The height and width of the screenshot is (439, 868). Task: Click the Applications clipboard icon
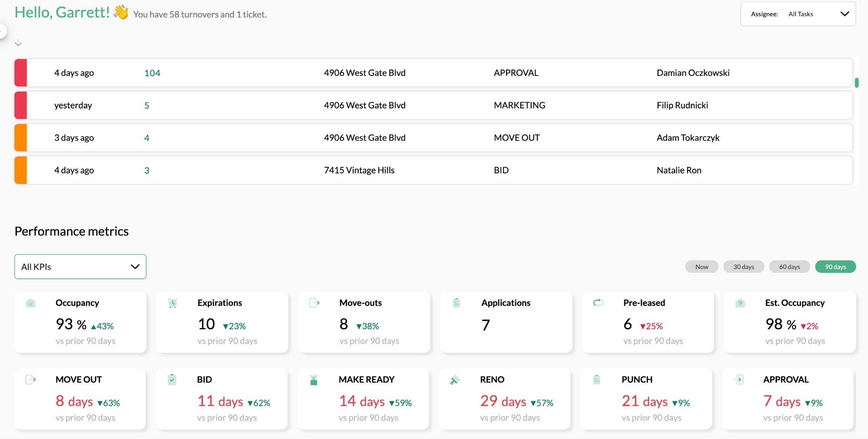[456, 303]
